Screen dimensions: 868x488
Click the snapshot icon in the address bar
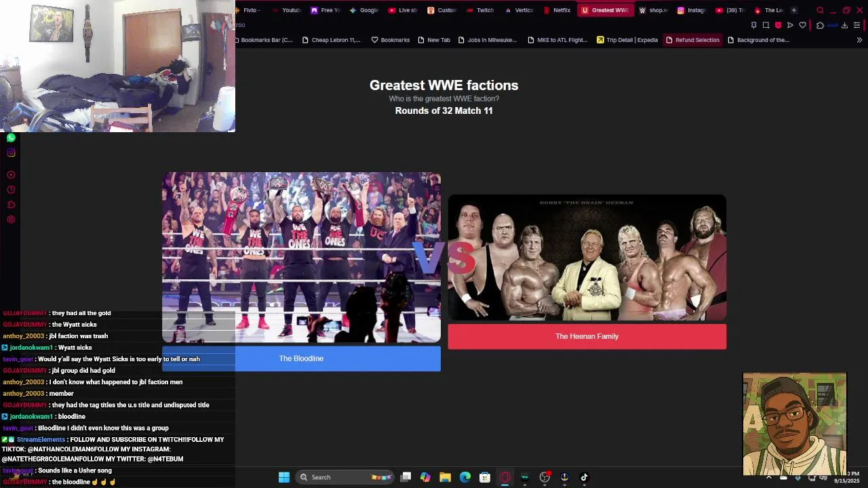tap(766, 25)
